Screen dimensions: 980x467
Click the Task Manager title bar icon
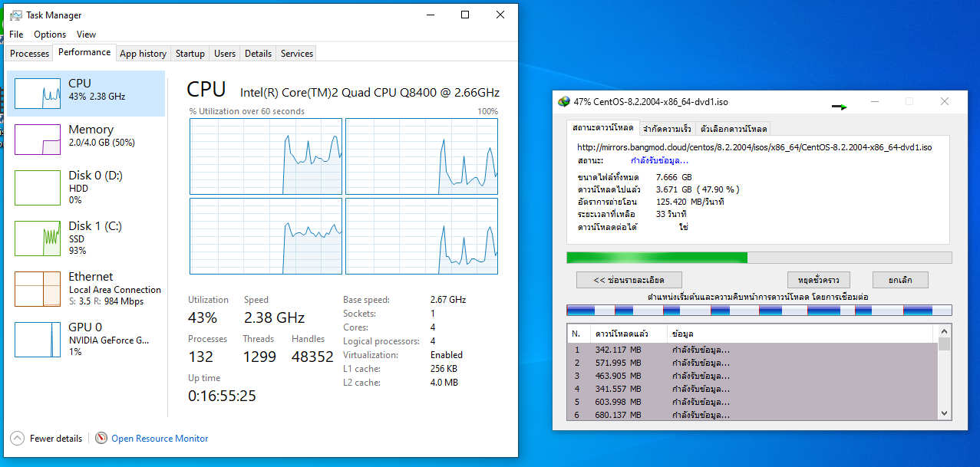(x=15, y=15)
